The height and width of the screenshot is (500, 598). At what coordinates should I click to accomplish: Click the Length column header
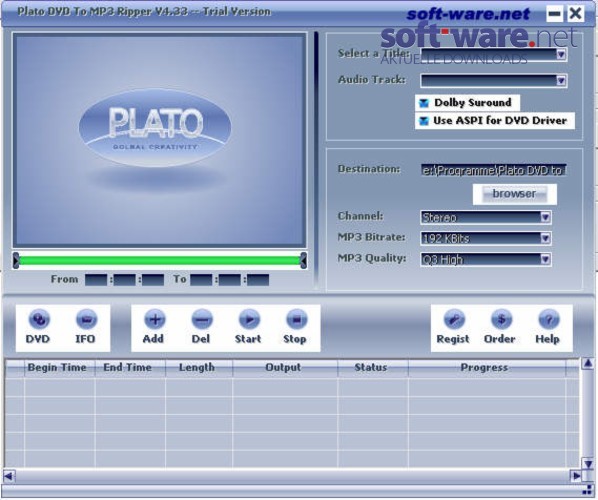(x=199, y=368)
